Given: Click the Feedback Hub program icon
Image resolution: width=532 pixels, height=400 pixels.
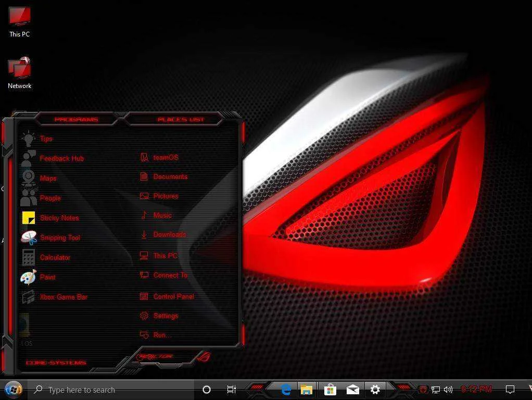Looking at the screenshot, I should [29, 158].
